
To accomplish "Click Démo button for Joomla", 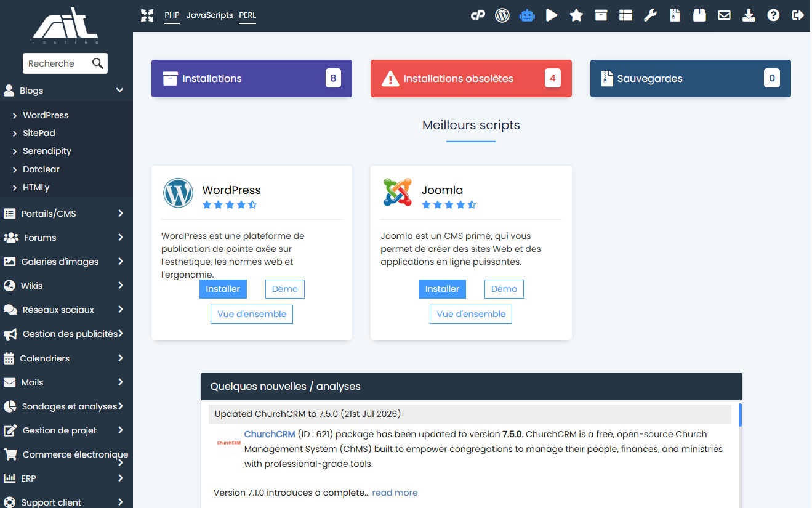I will 504,289.
